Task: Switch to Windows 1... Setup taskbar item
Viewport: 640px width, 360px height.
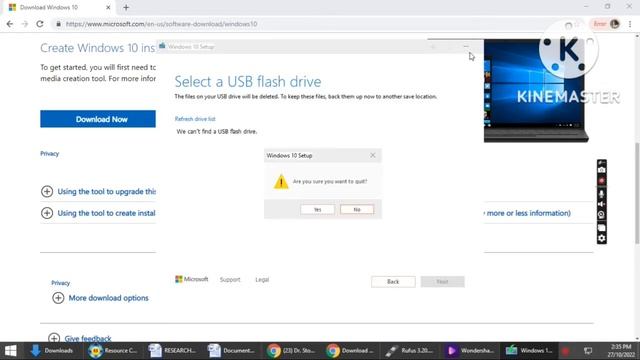Action: pyautogui.click(x=529, y=351)
